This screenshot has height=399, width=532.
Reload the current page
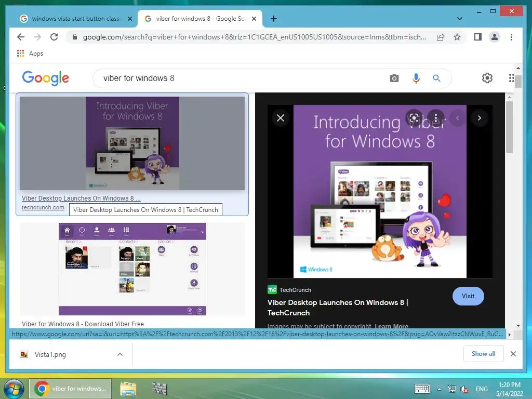click(54, 37)
